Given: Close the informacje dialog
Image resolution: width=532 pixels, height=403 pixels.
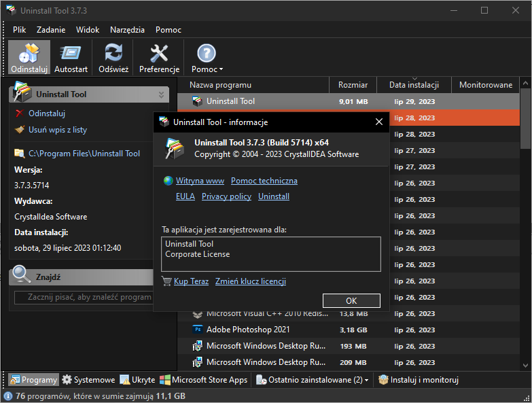Looking at the screenshot, I should click(379, 122).
